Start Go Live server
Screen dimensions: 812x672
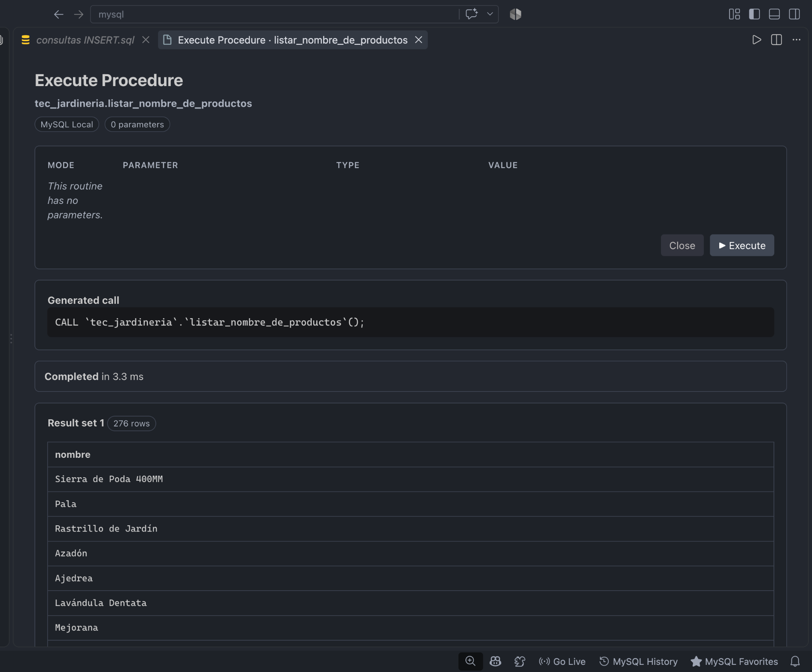562,662
